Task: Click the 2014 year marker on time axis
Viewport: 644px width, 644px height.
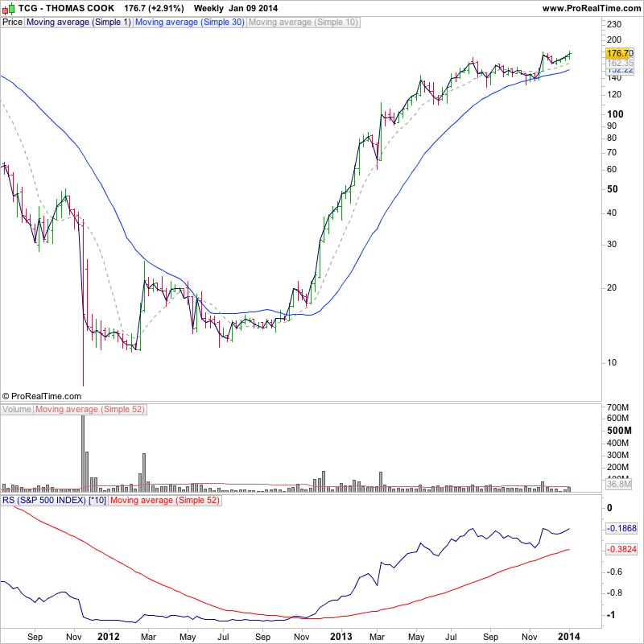Action: point(569,637)
